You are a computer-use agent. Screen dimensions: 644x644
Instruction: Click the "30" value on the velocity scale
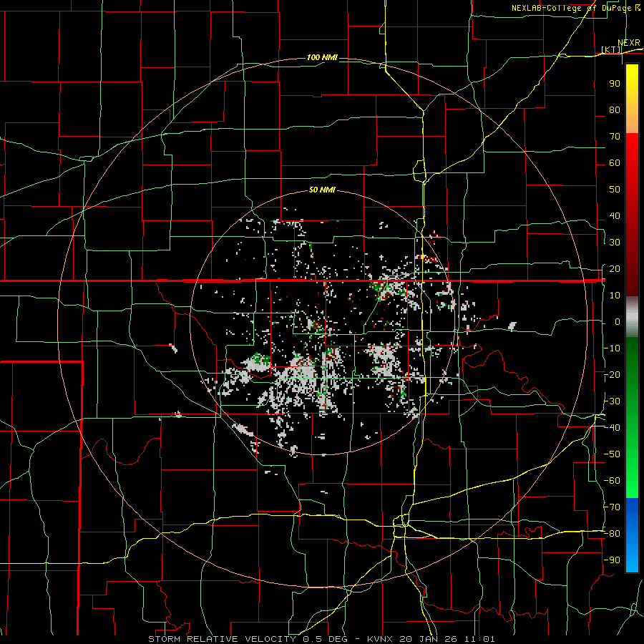[x=615, y=243]
